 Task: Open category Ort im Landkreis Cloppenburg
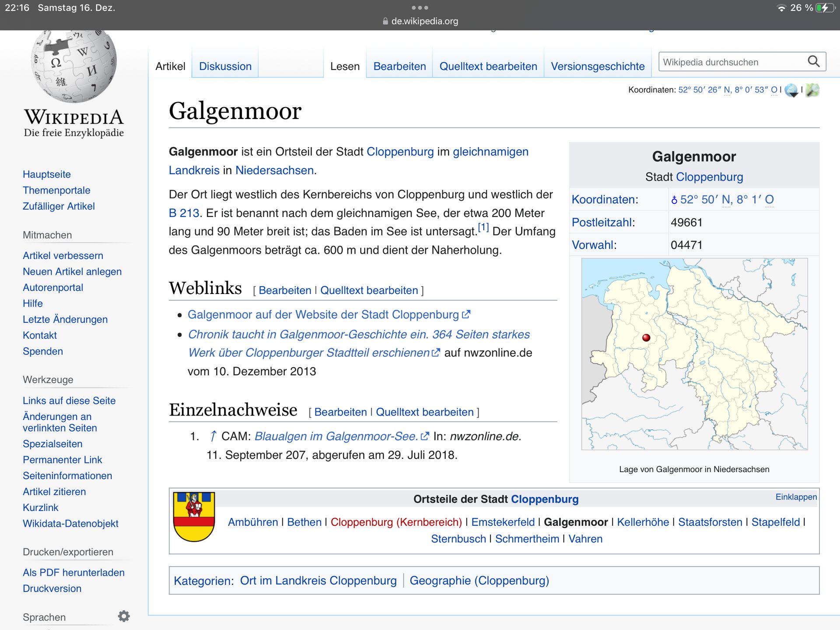click(x=318, y=581)
